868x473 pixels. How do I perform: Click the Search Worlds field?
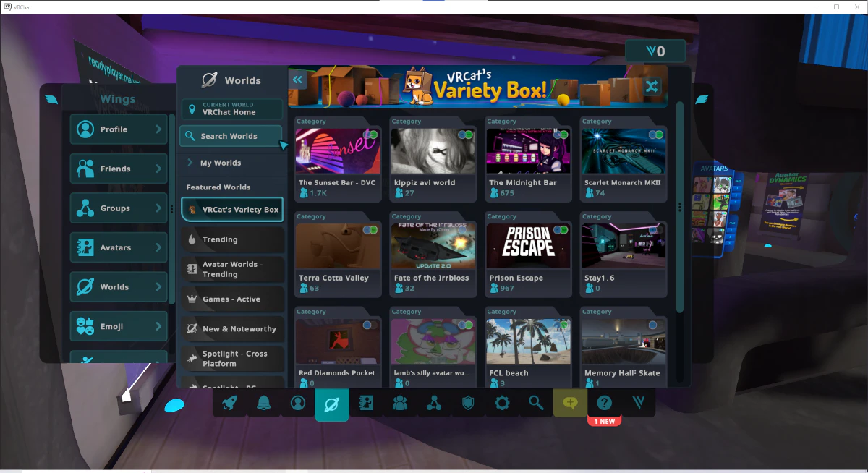231,136
